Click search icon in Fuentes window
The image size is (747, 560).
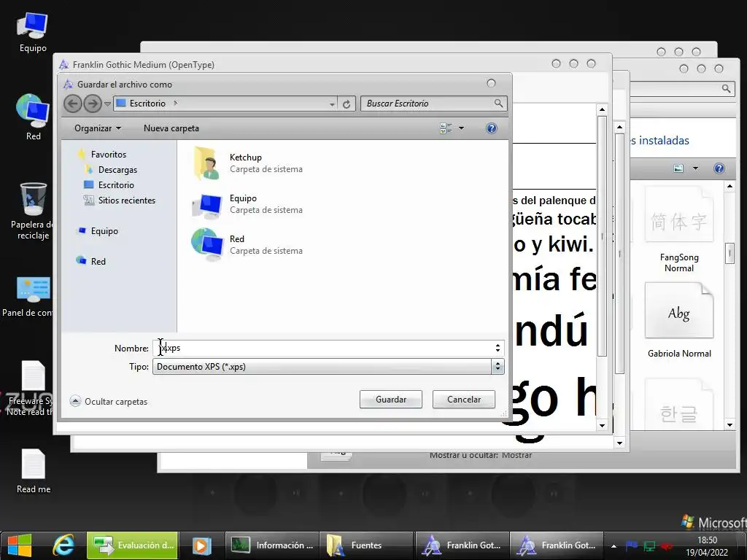(726, 88)
